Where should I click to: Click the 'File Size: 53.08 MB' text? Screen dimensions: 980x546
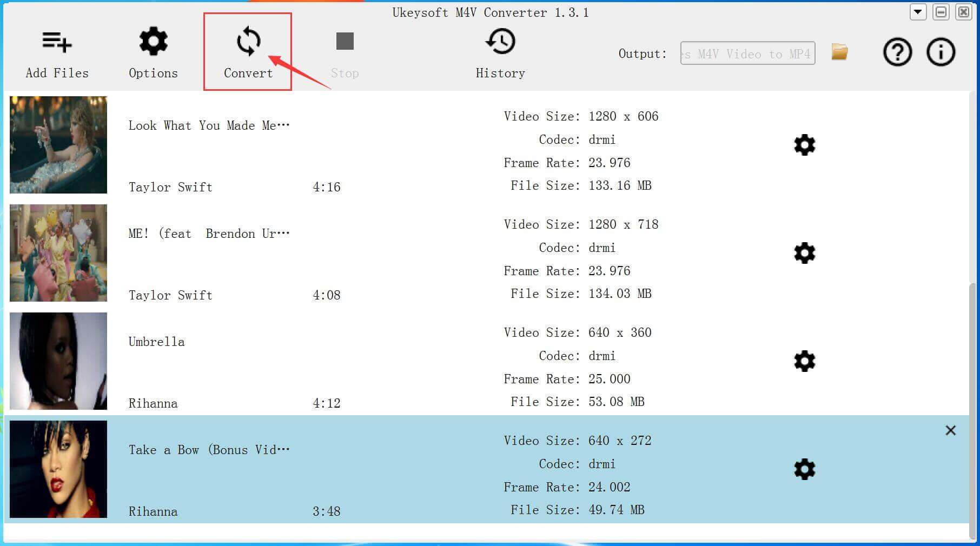(x=578, y=402)
